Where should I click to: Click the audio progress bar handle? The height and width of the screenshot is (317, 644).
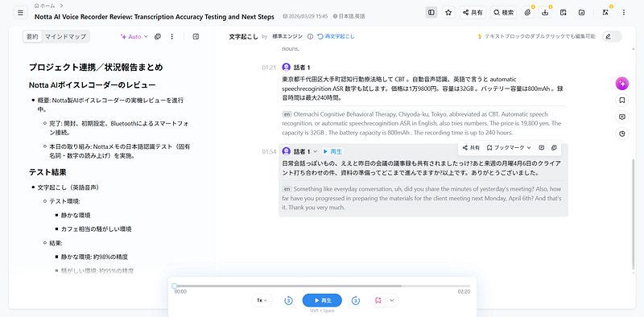175,286
